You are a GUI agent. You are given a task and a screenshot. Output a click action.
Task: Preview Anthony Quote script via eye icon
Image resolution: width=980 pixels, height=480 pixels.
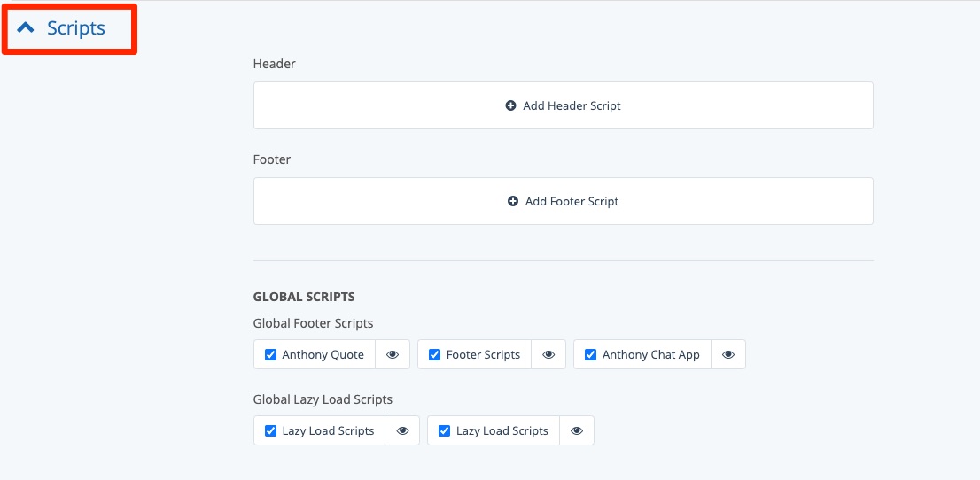pos(393,354)
